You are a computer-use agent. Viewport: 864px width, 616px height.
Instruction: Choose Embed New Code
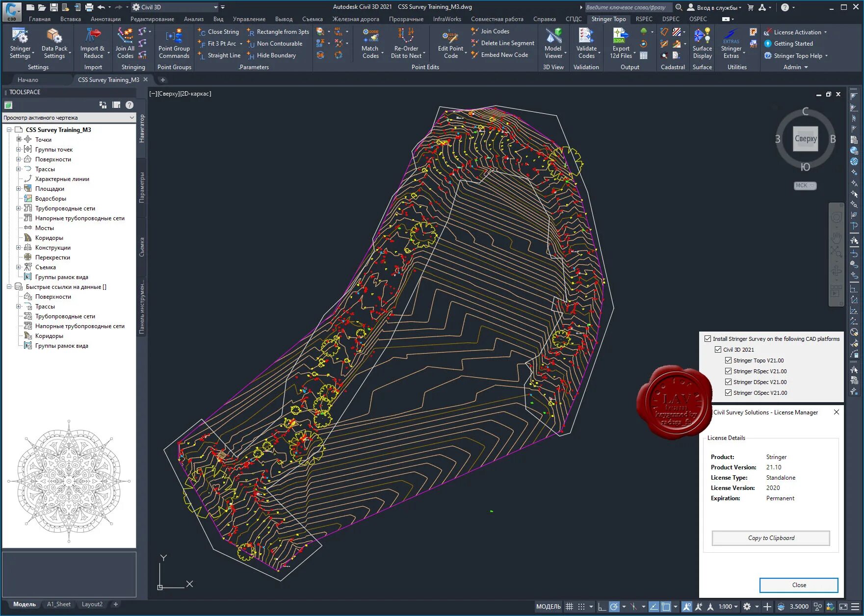pos(499,55)
